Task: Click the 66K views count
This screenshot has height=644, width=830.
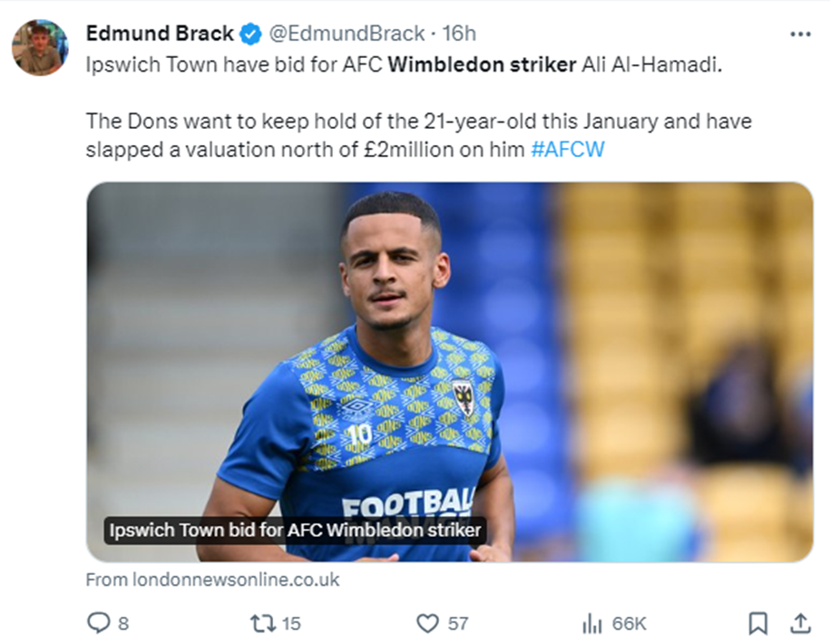Action: [x=630, y=624]
